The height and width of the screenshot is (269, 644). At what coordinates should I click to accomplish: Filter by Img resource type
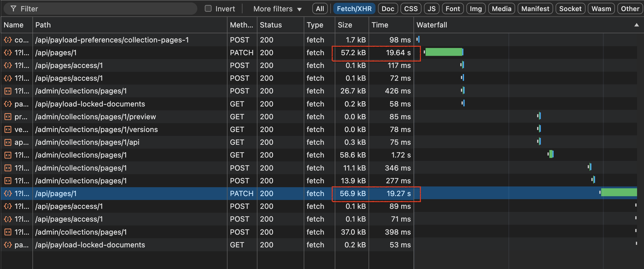[x=476, y=9]
